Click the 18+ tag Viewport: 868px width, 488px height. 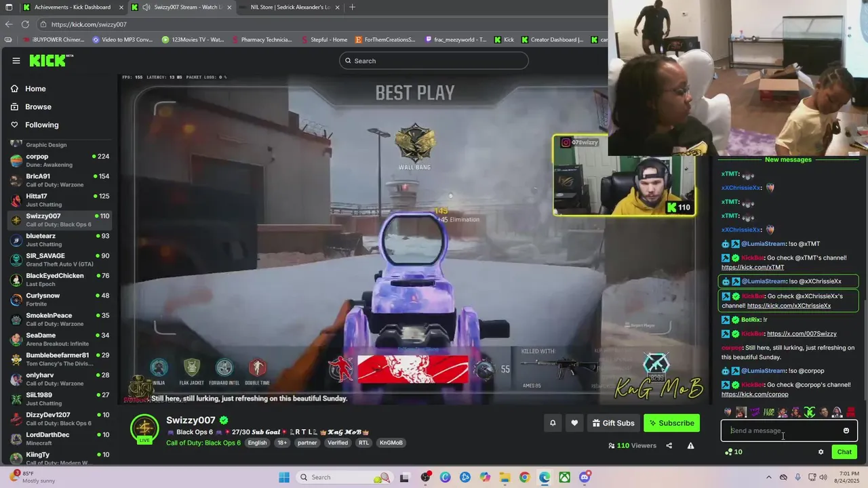(x=282, y=443)
